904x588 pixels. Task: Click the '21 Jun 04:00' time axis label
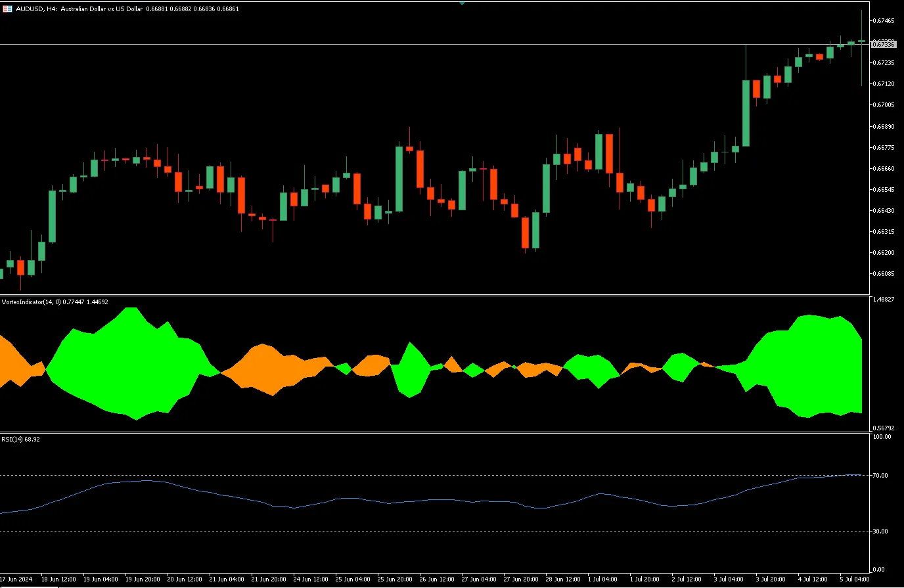227,579
